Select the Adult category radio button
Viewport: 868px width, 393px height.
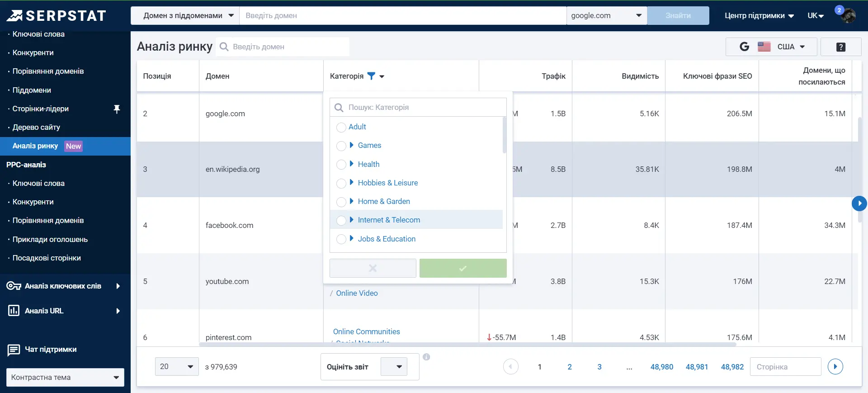click(x=341, y=128)
